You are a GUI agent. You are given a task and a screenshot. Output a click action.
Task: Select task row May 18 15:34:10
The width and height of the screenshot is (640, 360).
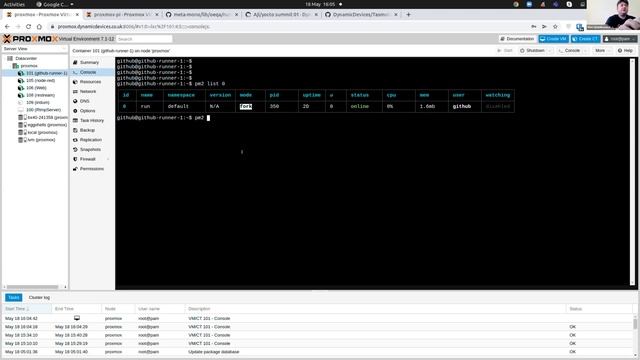coord(318,335)
